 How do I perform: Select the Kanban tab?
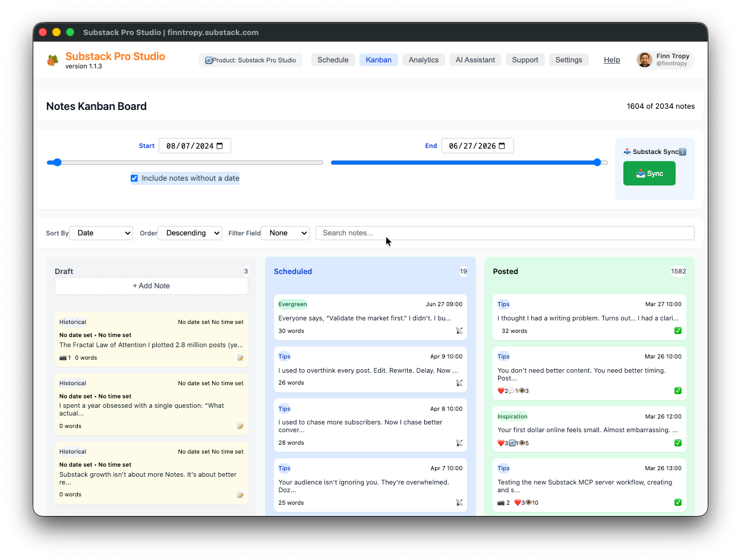(x=379, y=60)
